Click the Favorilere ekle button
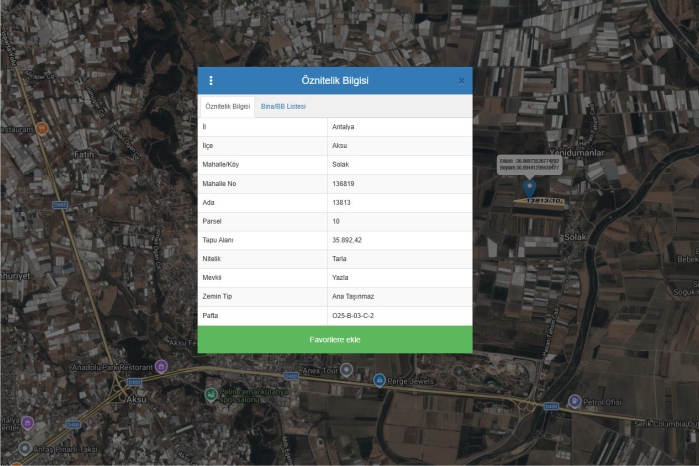 click(335, 340)
